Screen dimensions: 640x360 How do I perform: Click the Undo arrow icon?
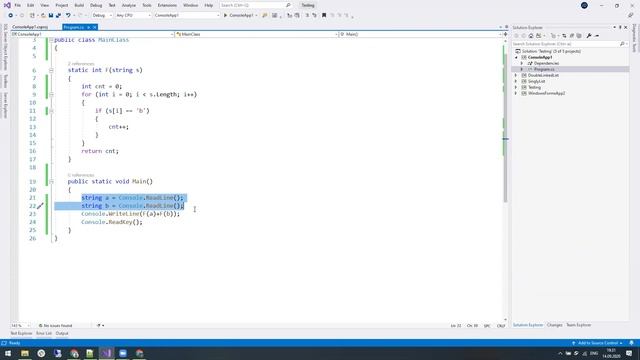[x=68, y=15]
